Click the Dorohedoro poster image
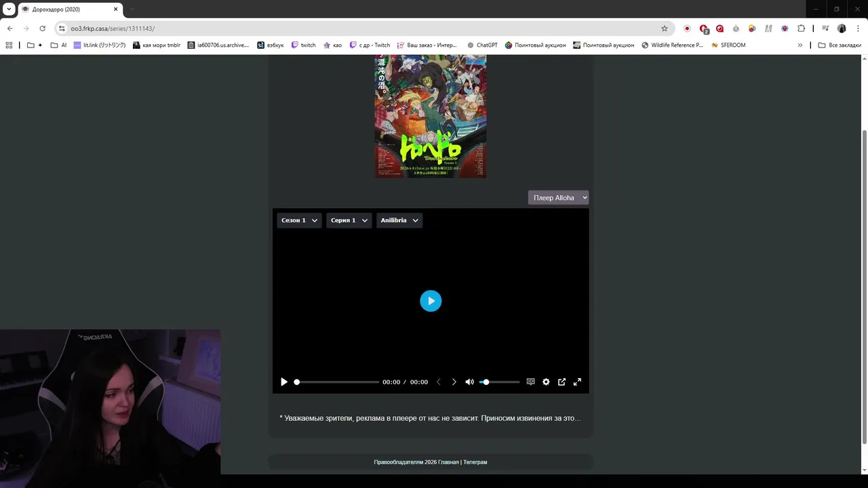 (x=431, y=117)
